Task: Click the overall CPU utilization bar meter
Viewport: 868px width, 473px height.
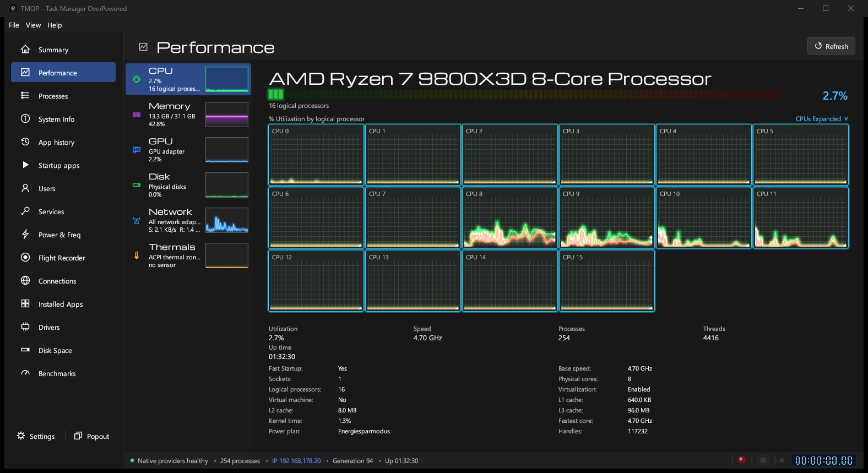Action: click(523, 94)
